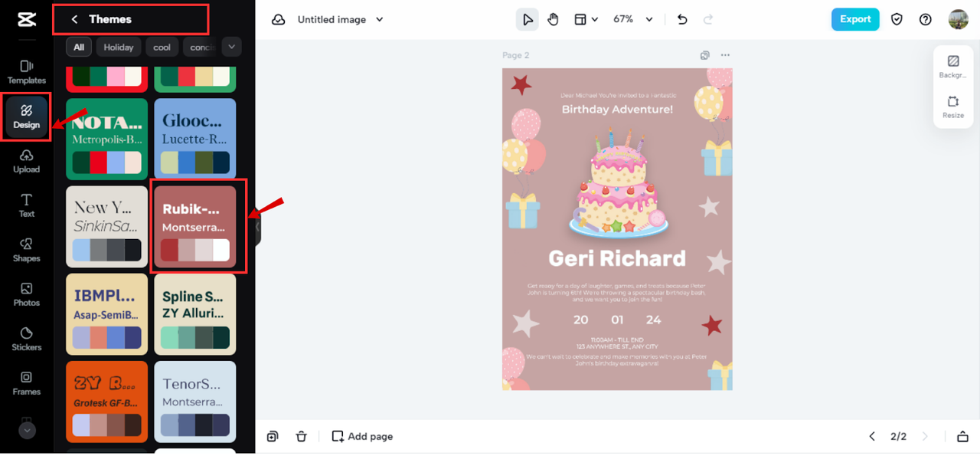
Task: Open the 67% zoom level dropdown
Action: click(x=633, y=19)
